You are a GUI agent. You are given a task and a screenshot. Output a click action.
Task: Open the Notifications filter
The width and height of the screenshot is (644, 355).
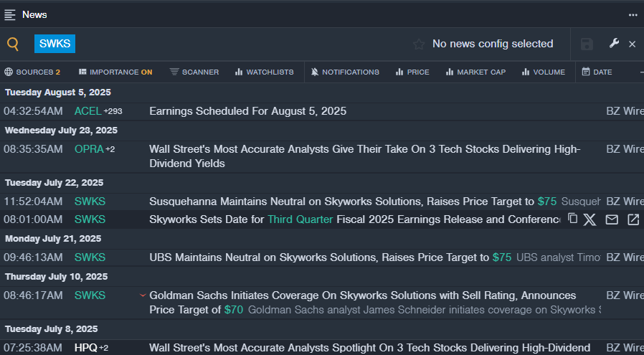[x=345, y=72]
